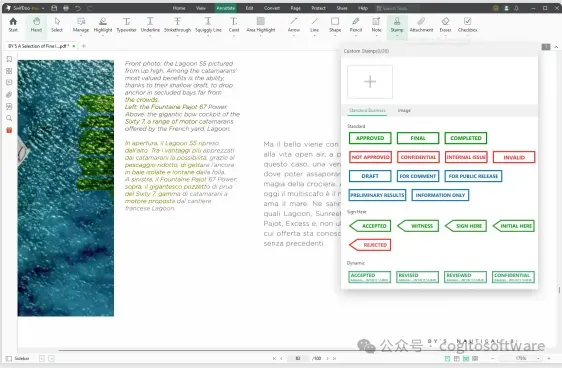Collapse the ribbon with top-right chevron

coord(556,47)
